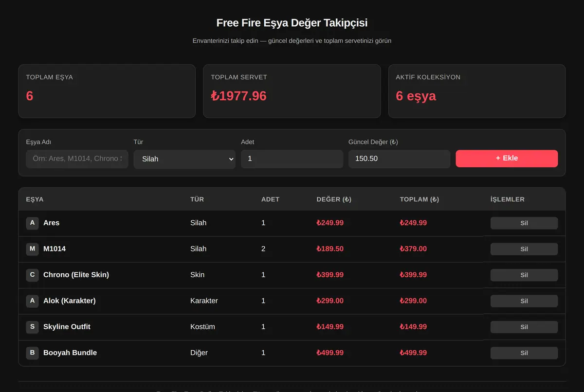Click the letter badge beside Ares

pyautogui.click(x=32, y=223)
